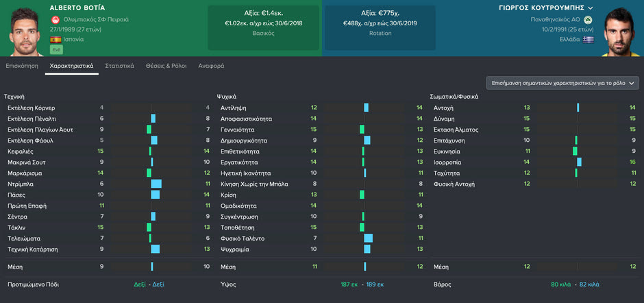Viewport: 644px width, 303px height.
Task: Click Alberto Botía's €1.4εκ. value panel
Action: click(263, 27)
